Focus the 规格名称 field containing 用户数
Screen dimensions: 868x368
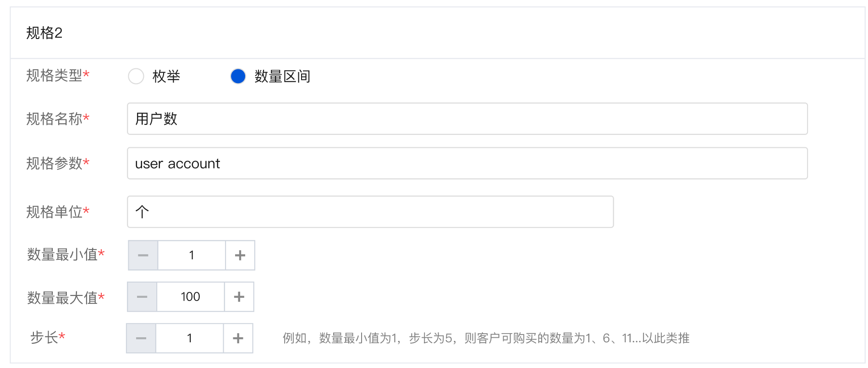point(467,119)
